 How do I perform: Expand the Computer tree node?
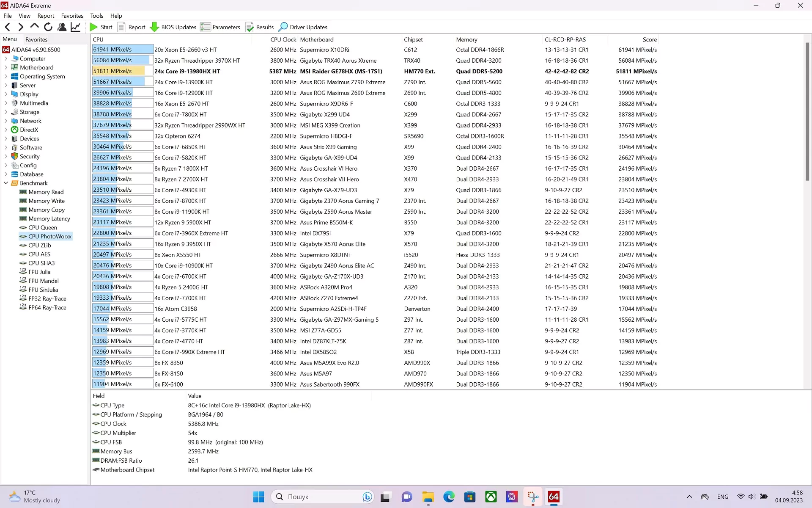point(6,58)
